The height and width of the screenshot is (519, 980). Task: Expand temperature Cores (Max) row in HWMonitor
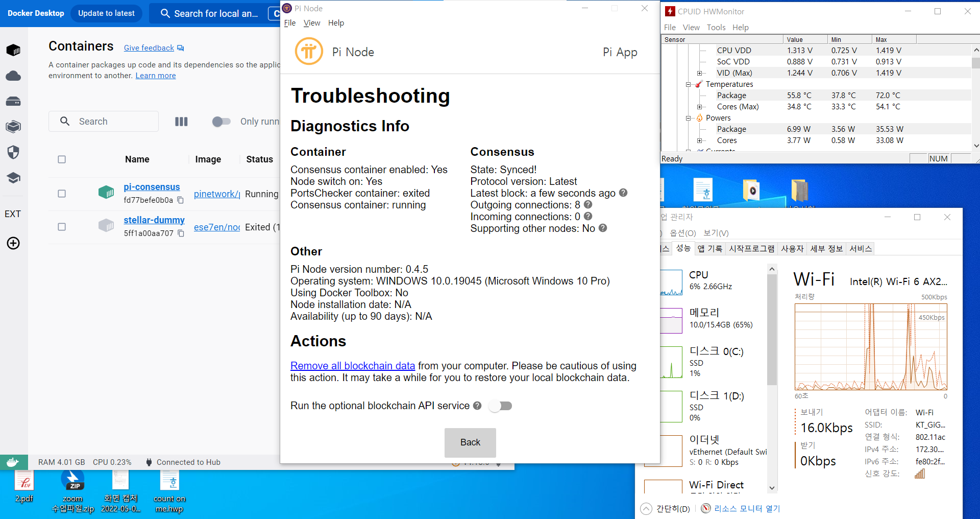click(700, 107)
